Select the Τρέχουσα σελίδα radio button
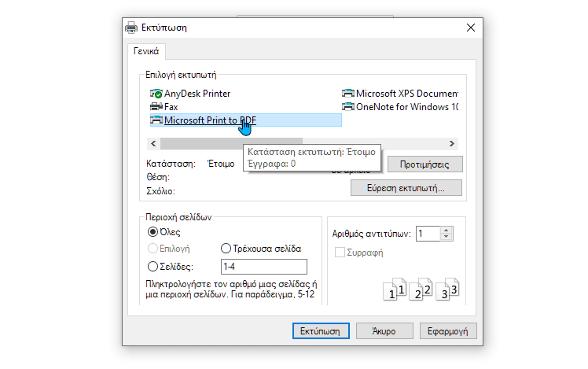 pos(226,249)
